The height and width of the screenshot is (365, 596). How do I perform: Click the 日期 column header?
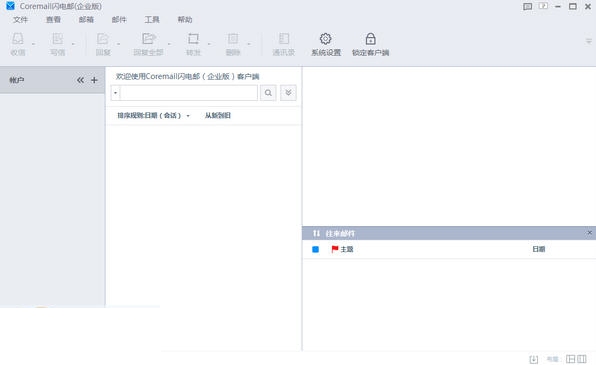[x=539, y=249]
